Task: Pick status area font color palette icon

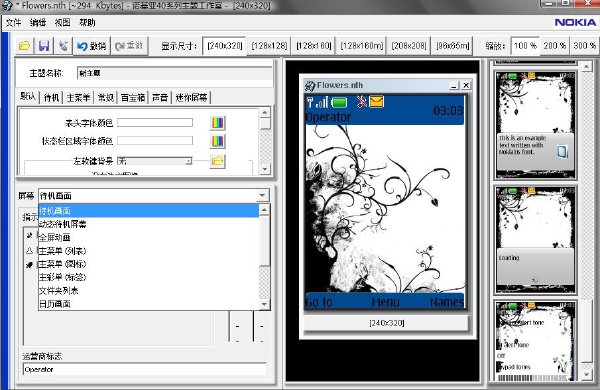Action: (217, 141)
